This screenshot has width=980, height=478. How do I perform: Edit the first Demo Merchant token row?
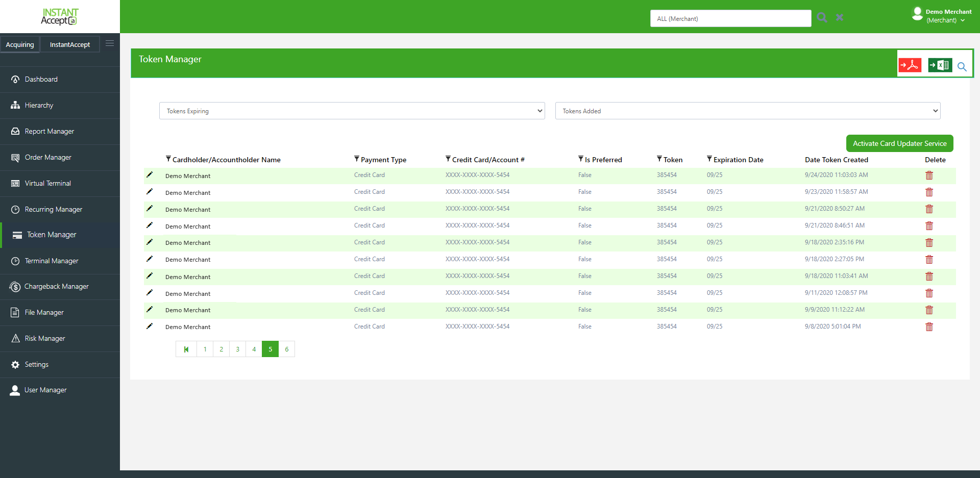[x=150, y=175]
